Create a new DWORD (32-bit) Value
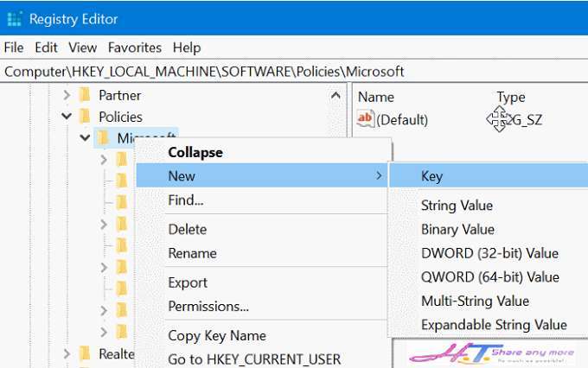The width and height of the screenshot is (588, 368). (489, 253)
